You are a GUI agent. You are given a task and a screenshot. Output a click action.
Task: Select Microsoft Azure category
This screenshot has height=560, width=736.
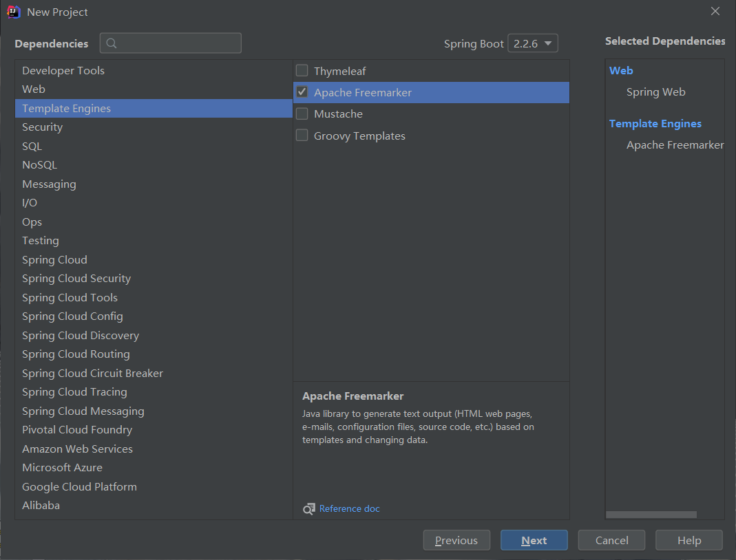[x=154, y=468]
